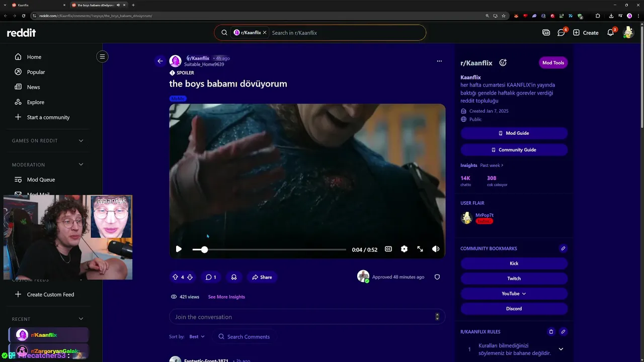This screenshot has width=644, height=362.
Task: Give an award to the post
Action: 234,277
